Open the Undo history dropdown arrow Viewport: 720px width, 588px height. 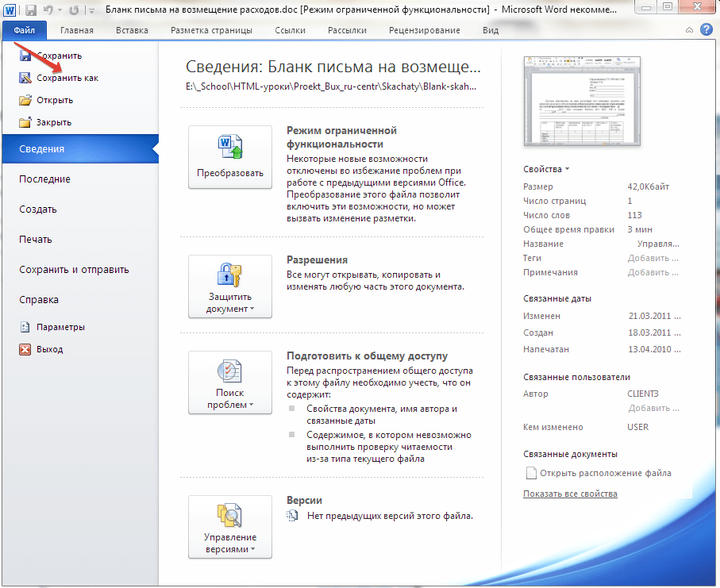pos(60,10)
